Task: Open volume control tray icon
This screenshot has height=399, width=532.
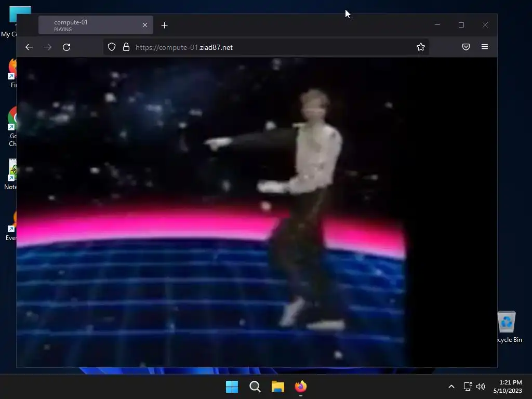Action: pos(481,387)
